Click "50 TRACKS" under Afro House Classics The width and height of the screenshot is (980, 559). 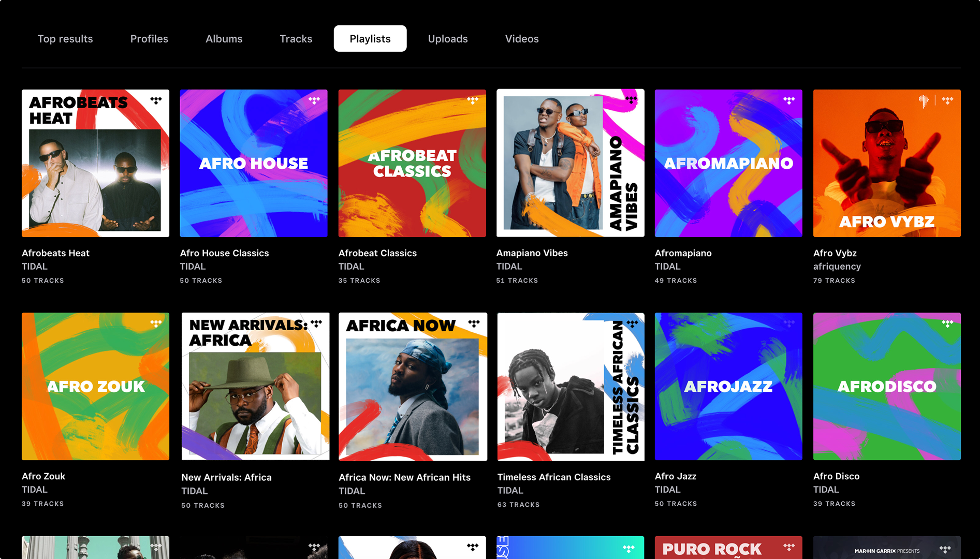coord(201,281)
